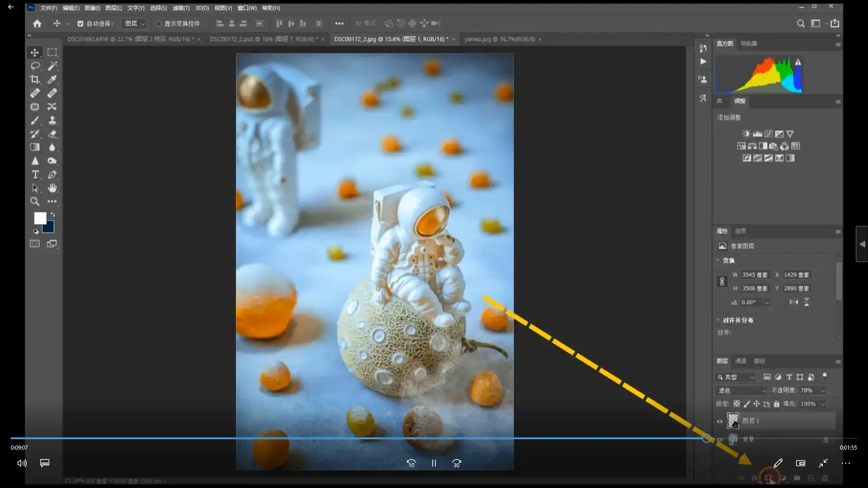Image resolution: width=868 pixels, height=488 pixels.
Task: Open the 滤色 blend mode dropdown
Action: click(x=741, y=390)
